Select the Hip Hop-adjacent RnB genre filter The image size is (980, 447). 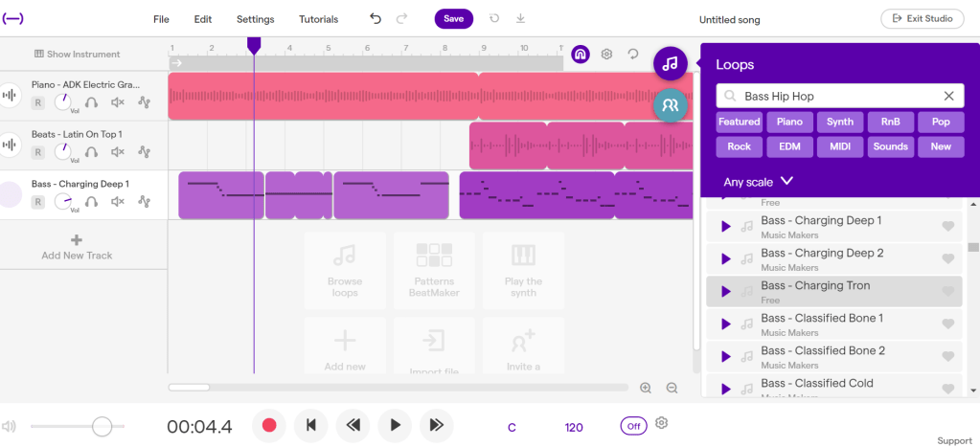click(x=890, y=122)
